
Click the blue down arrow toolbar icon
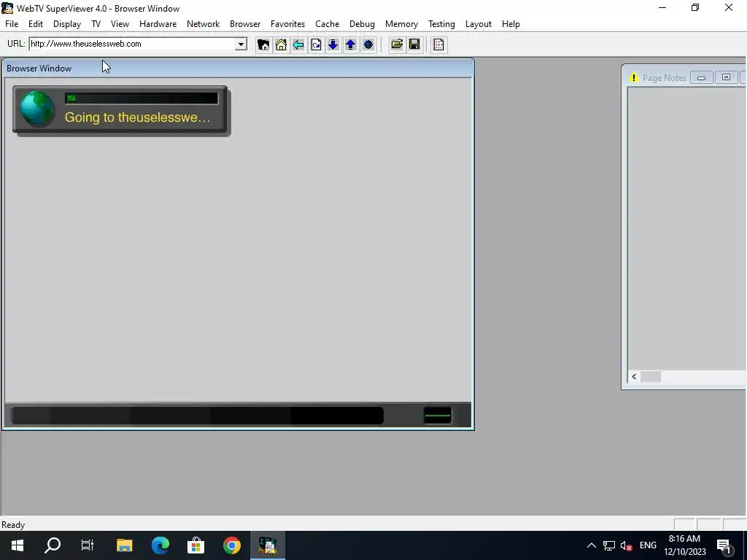pos(333,44)
